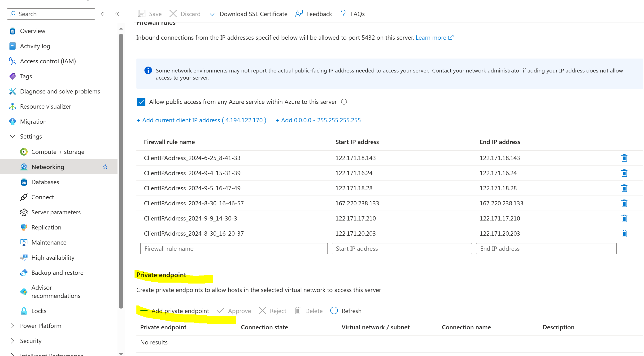Expand the Security section
644x356 pixels.
(12, 340)
